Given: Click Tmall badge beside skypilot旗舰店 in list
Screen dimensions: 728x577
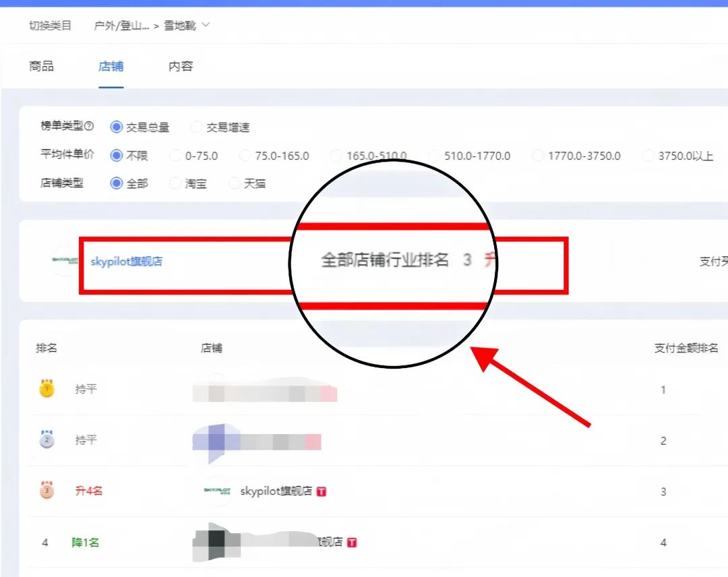Looking at the screenshot, I should [x=322, y=491].
